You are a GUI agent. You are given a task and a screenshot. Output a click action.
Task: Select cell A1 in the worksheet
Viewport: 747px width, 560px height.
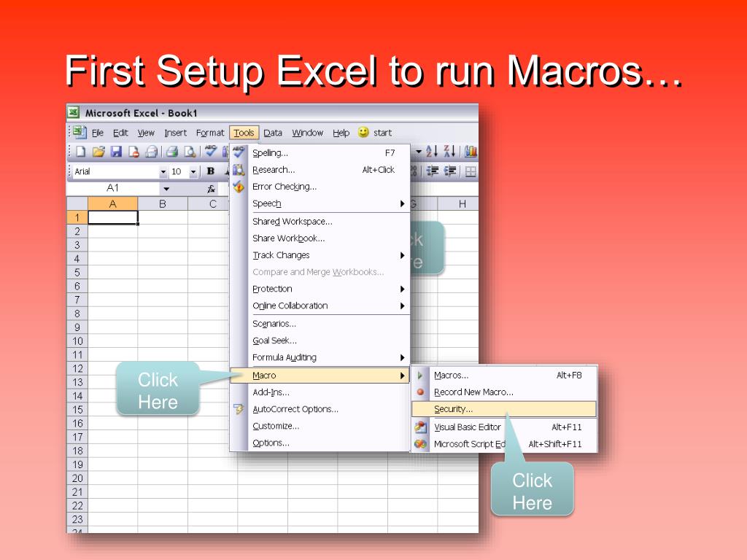point(113,217)
